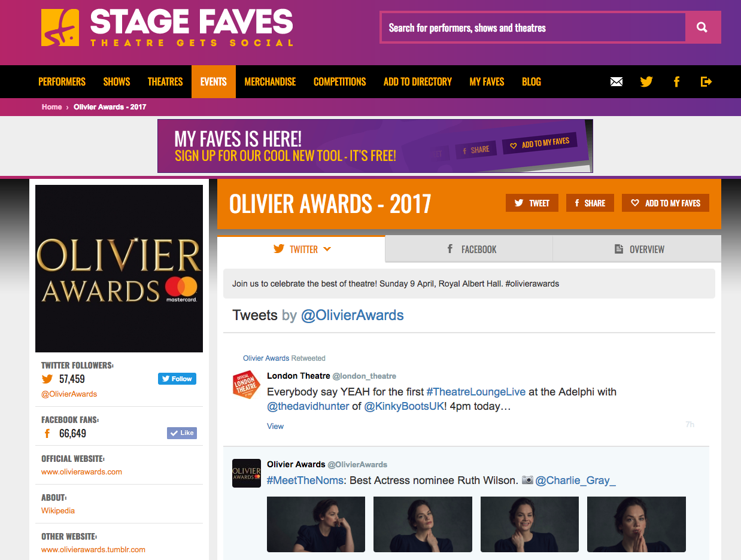This screenshot has width=741, height=560.
Task: Open the Shows menu
Action: click(x=117, y=82)
